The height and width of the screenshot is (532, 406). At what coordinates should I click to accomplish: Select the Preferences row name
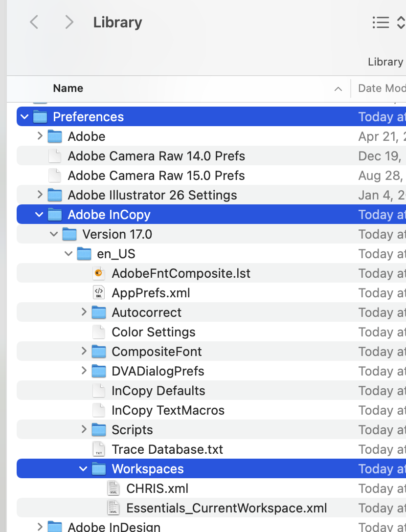click(x=88, y=117)
